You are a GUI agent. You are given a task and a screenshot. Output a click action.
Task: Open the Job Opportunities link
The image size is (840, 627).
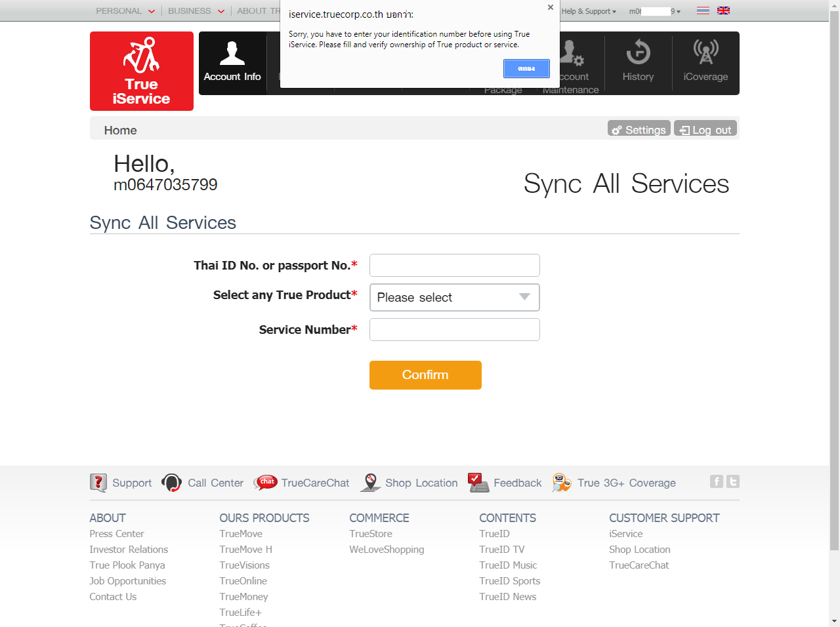[x=128, y=581]
